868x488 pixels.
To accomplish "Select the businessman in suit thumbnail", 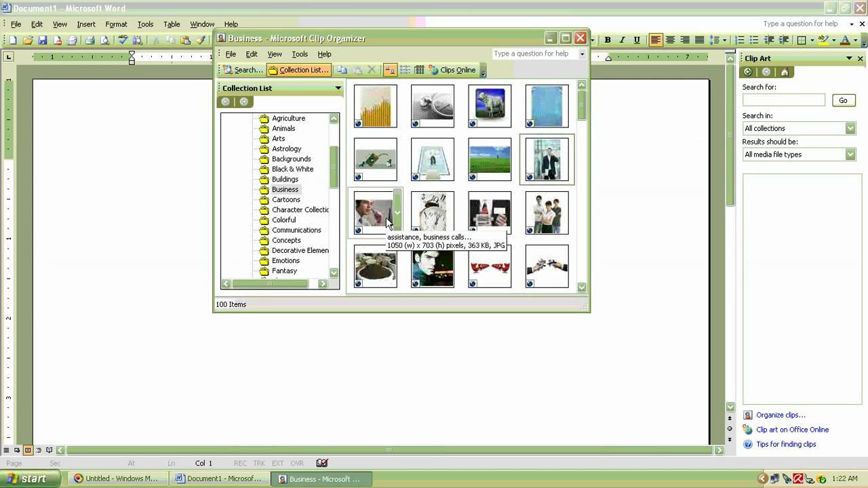I will [x=547, y=159].
